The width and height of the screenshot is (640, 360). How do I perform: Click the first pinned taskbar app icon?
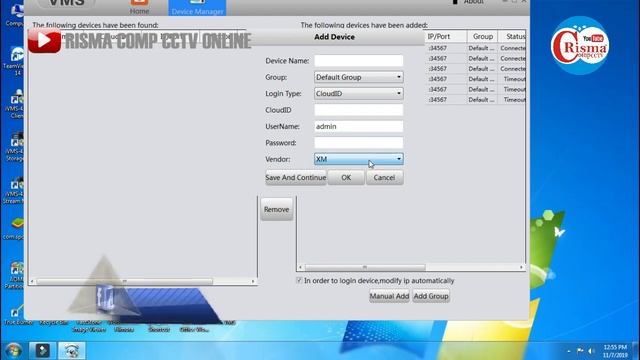(x=42, y=351)
